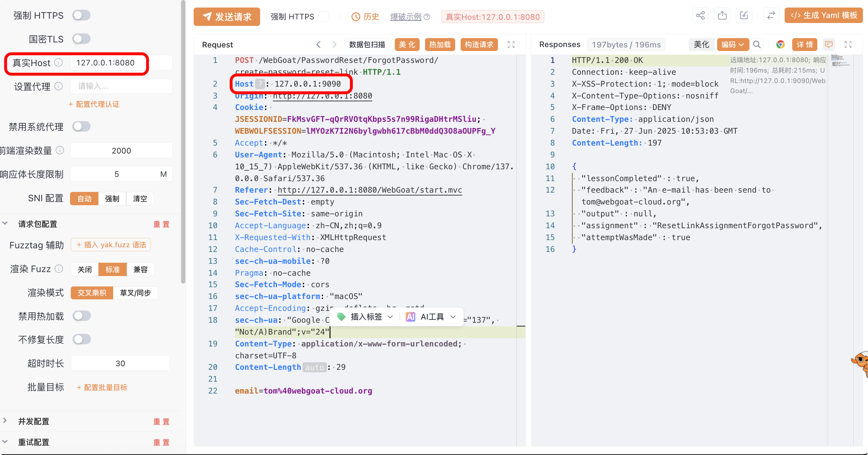Click the import icon in top toolbar
This screenshot has height=455, width=868.
(x=744, y=15)
